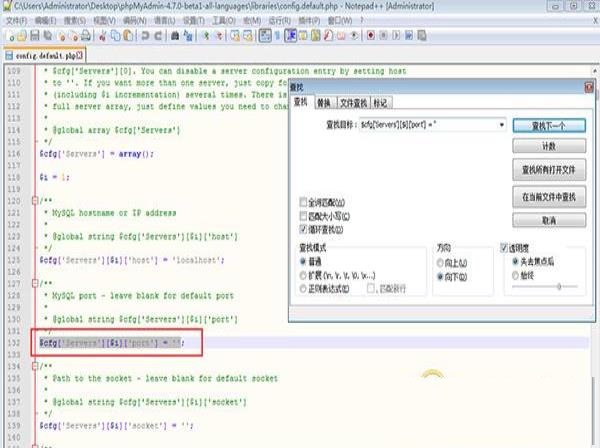Click the 查找下一个 find next button

point(547,126)
